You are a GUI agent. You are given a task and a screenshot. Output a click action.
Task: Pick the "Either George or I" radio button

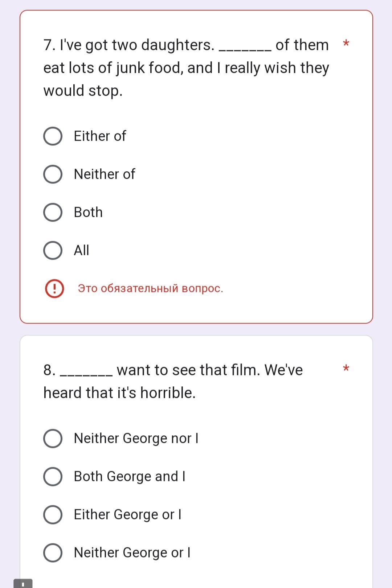point(53,515)
